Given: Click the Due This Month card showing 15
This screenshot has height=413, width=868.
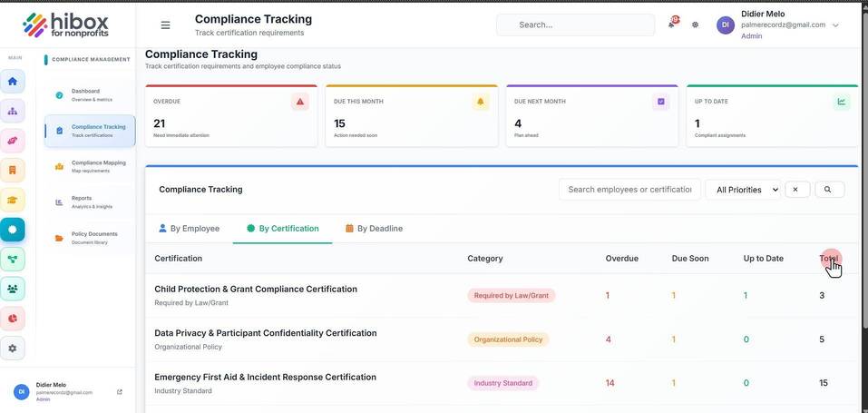Looking at the screenshot, I should coord(412,116).
